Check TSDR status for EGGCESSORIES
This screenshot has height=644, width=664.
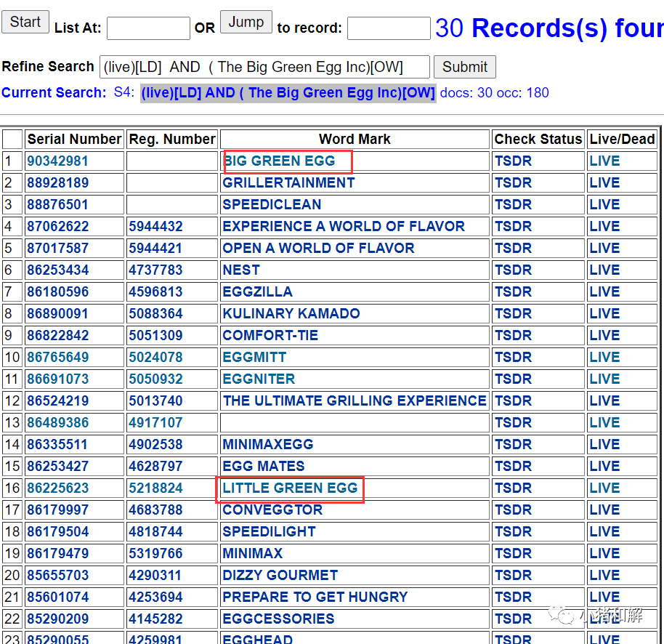(513, 619)
